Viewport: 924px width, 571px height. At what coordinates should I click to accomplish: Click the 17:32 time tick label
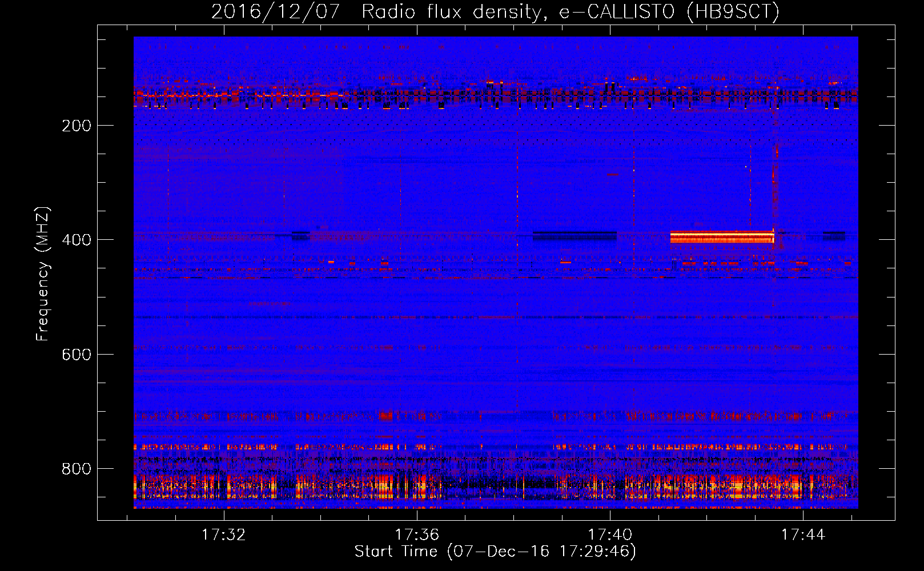[x=224, y=534]
